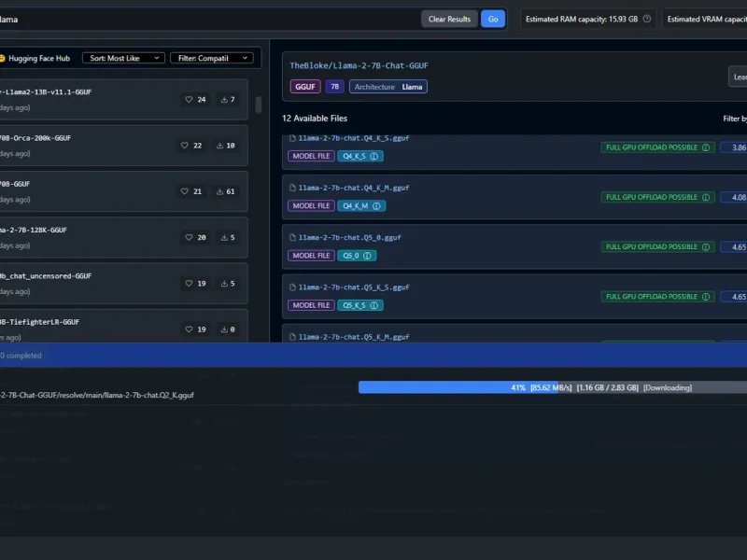Click results list scrollbar thumb
Viewport: 747px width, 560px height.
(259, 105)
